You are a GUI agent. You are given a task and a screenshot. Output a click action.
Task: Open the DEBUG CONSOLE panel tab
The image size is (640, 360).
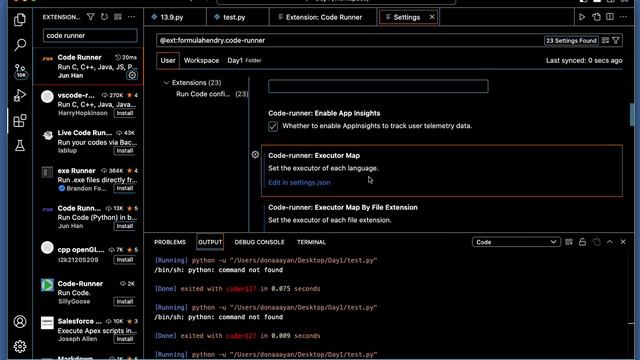(259, 242)
